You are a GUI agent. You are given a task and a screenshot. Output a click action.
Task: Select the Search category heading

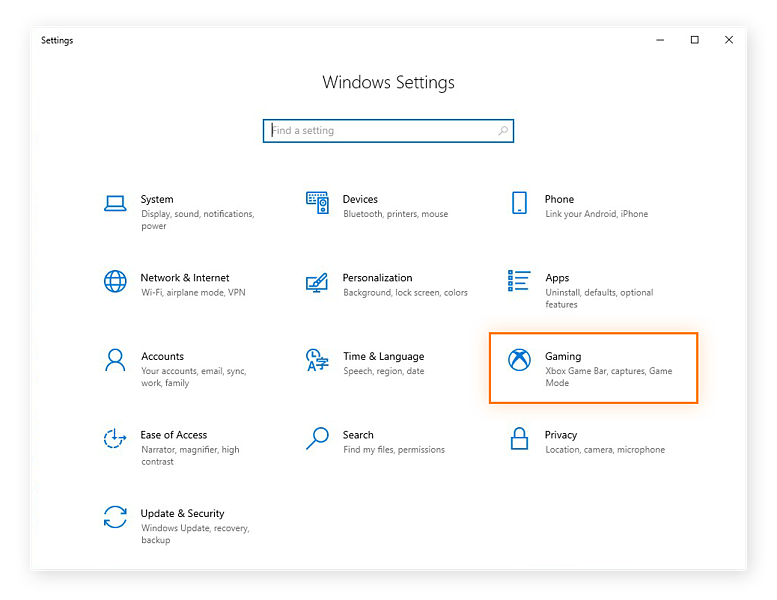(x=358, y=435)
